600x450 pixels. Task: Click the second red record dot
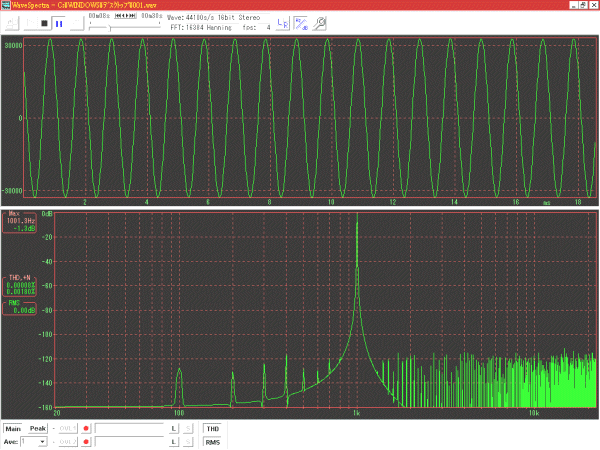tap(86, 442)
